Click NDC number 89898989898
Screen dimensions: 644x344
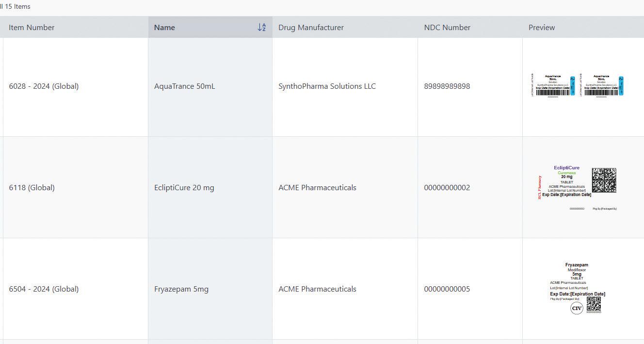point(447,86)
